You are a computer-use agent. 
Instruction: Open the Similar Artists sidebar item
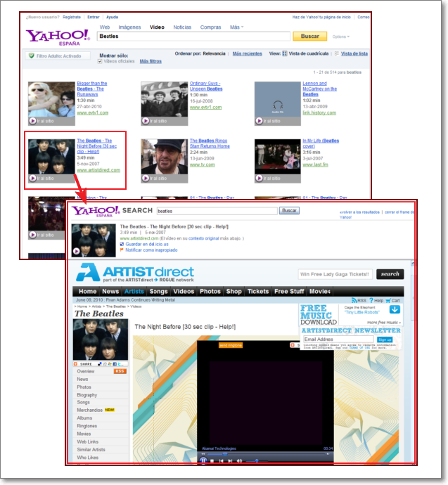tap(91, 449)
